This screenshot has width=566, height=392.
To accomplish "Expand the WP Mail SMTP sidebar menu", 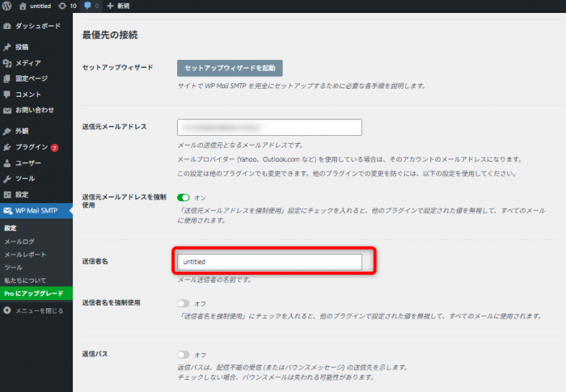I will (x=37, y=210).
